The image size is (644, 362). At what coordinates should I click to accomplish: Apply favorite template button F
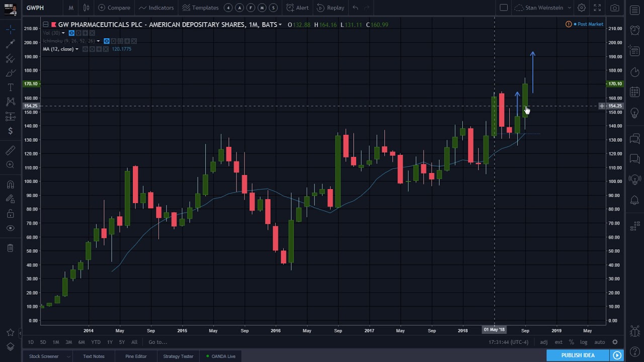click(251, 8)
